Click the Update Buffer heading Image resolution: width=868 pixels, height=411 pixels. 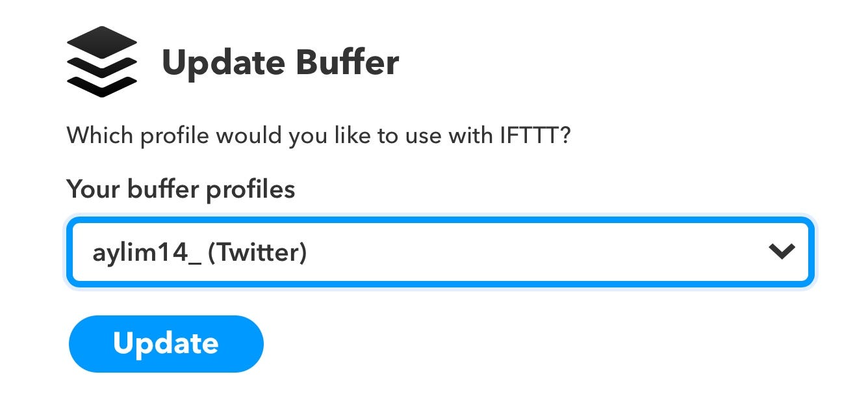280,62
